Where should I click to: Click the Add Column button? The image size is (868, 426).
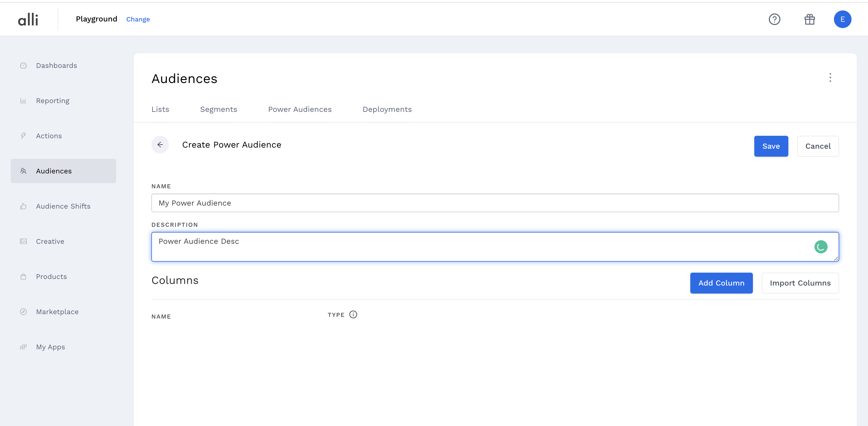click(721, 283)
